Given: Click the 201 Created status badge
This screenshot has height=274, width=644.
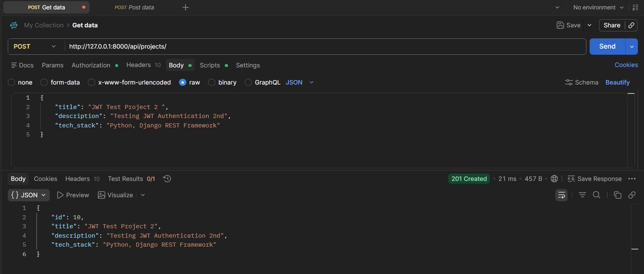Looking at the screenshot, I should click(469, 179).
